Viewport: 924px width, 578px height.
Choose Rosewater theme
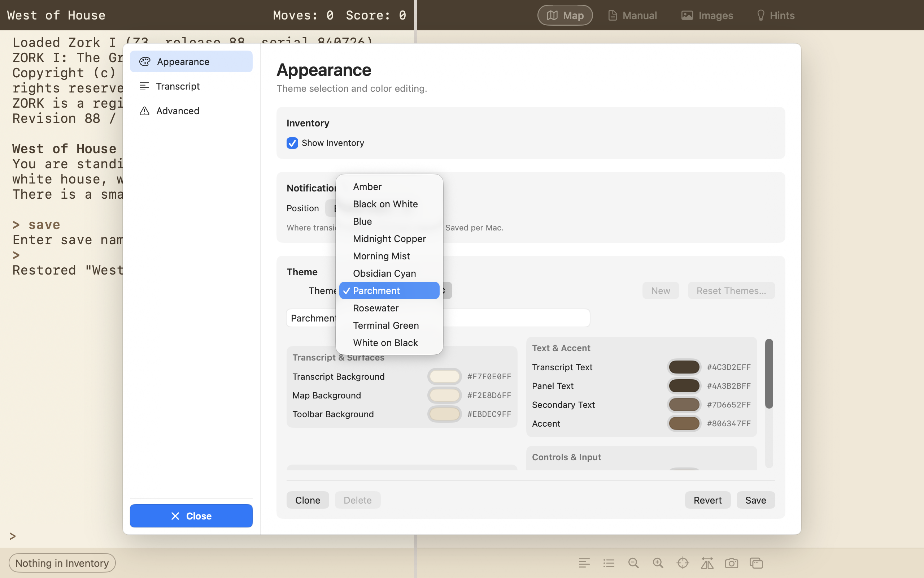point(389,308)
